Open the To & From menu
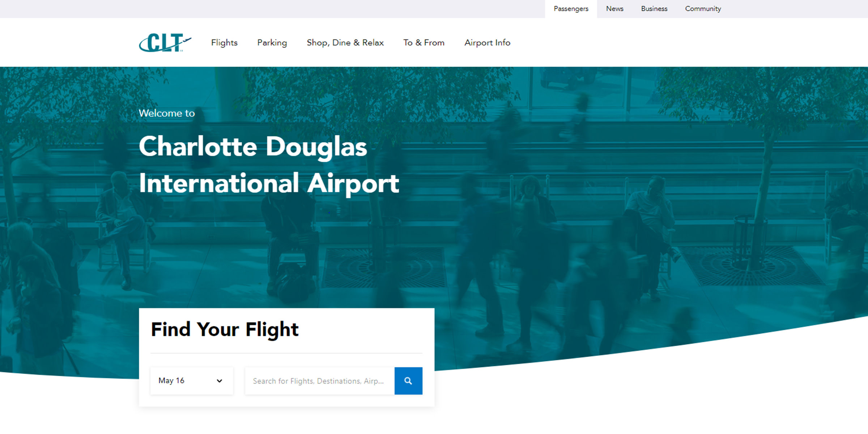This screenshot has width=868, height=434. pos(424,43)
